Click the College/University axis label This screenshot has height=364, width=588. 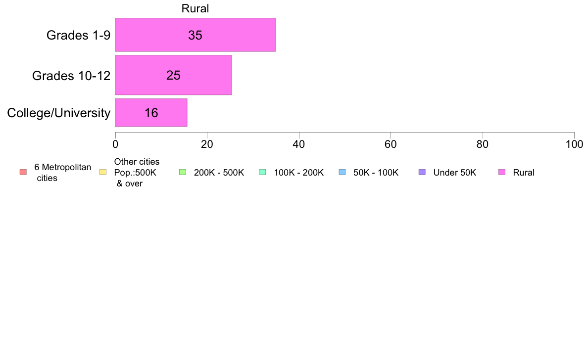[59, 113]
